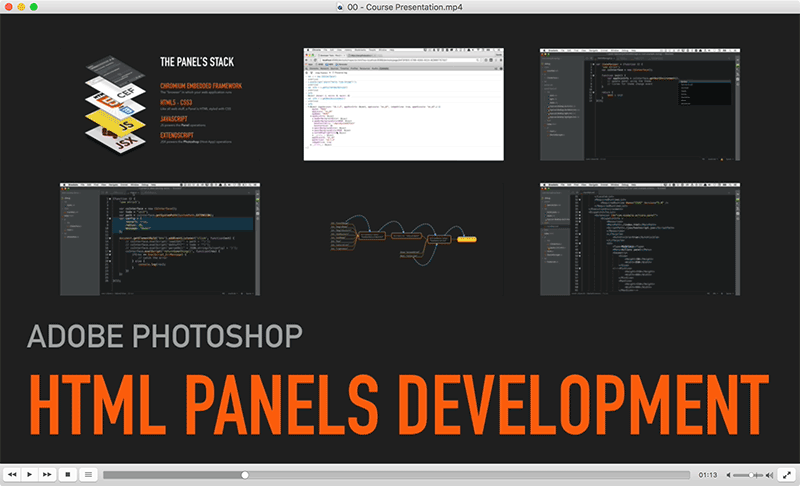Image resolution: width=800 pixels, height=486 pixels.
Task: Click the Panel's Stack slide thumbnail
Action: pyautogui.click(x=160, y=105)
